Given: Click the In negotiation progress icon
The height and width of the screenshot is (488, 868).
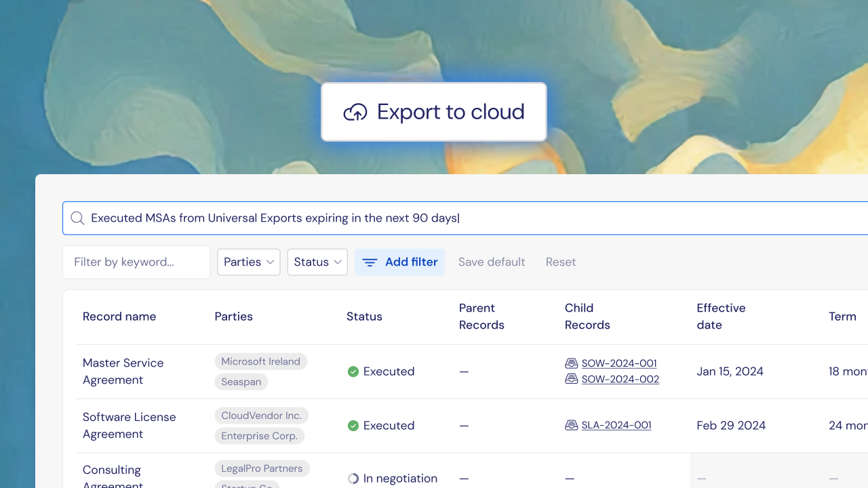Looking at the screenshot, I should click(353, 479).
